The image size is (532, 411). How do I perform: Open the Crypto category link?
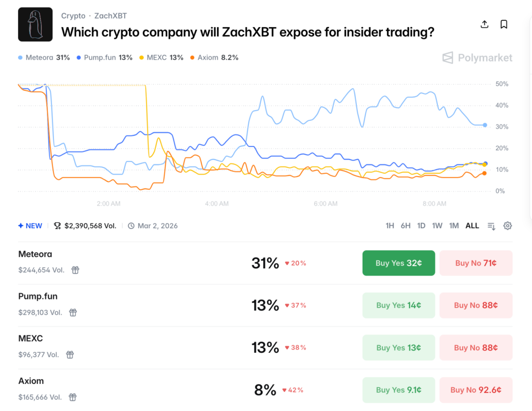tap(73, 16)
